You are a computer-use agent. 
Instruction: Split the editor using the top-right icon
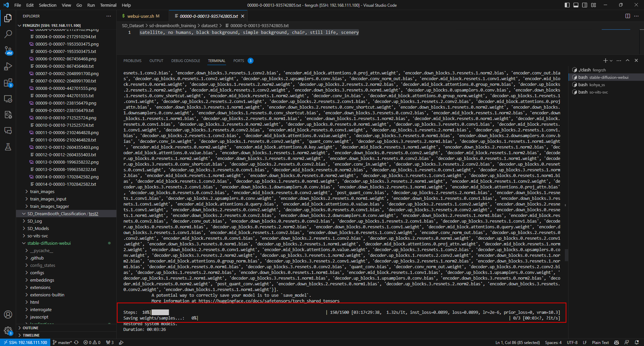tap(627, 16)
